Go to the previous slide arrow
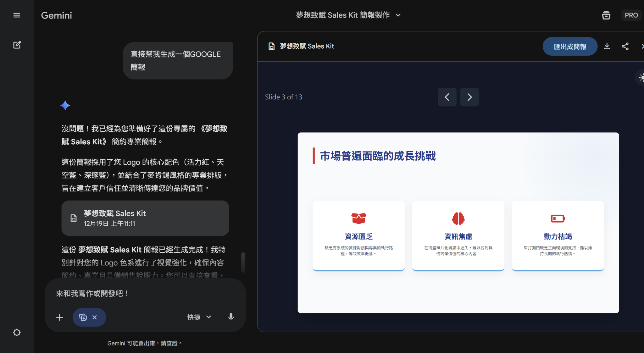This screenshot has height=353, width=644. click(x=447, y=97)
